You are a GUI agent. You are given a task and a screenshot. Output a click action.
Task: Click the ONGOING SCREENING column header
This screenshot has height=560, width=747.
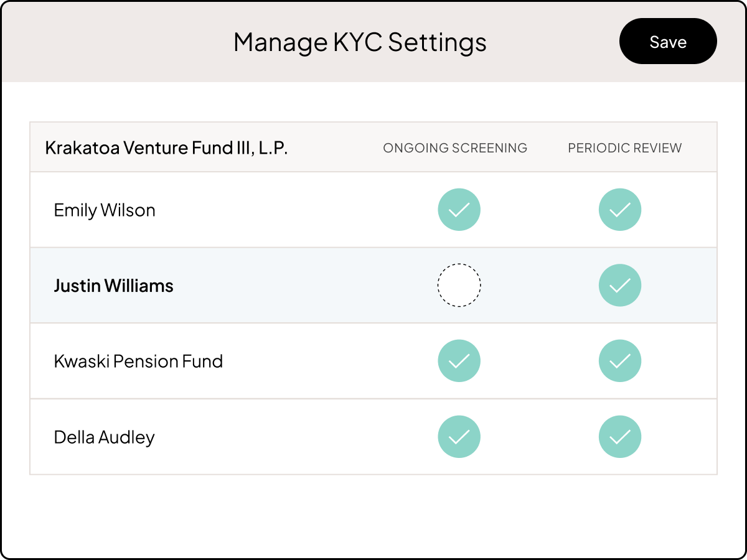pyautogui.click(x=455, y=148)
